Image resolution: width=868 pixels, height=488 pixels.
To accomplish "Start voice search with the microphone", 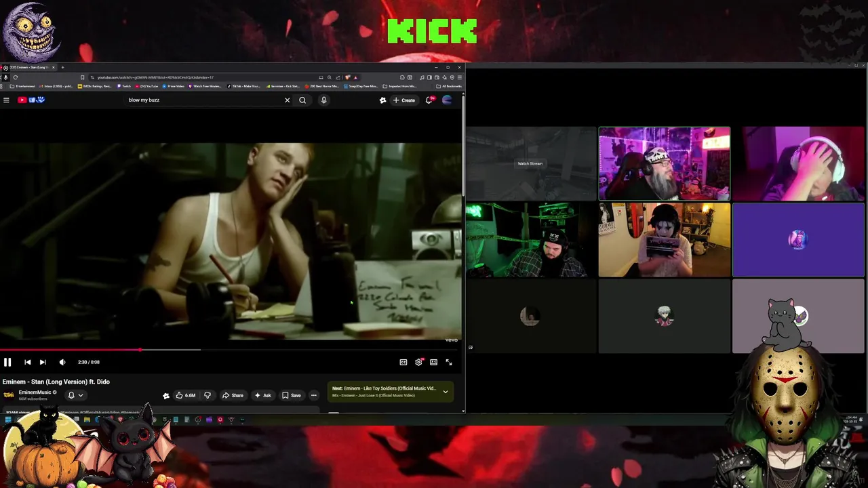I will pyautogui.click(x=323, y=100).
